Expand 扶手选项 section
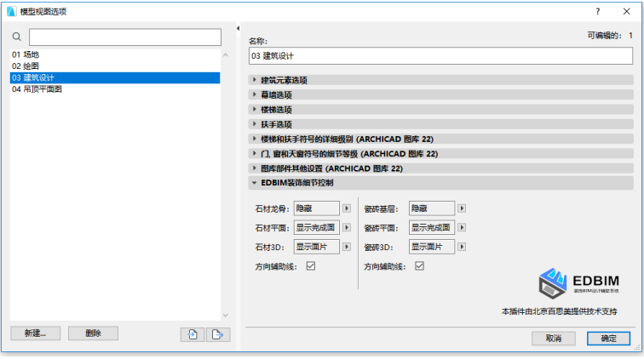Viewport: 644px width, 359px height. [x=440, y=124]
